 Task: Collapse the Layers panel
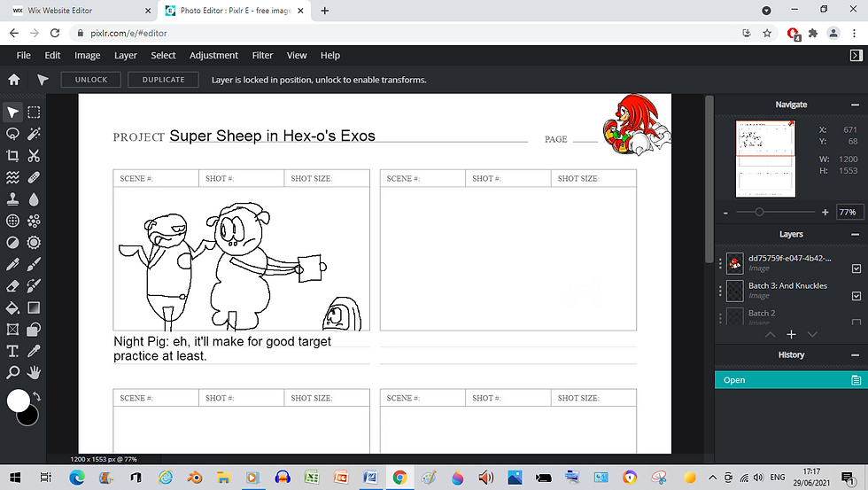click(856, 235)
